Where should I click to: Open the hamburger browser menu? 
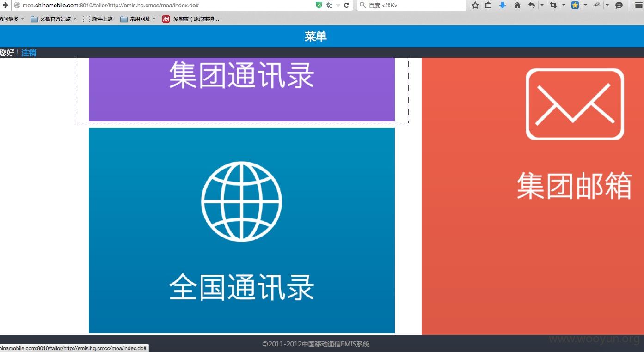pyautogui.click(x=638, y=5)
